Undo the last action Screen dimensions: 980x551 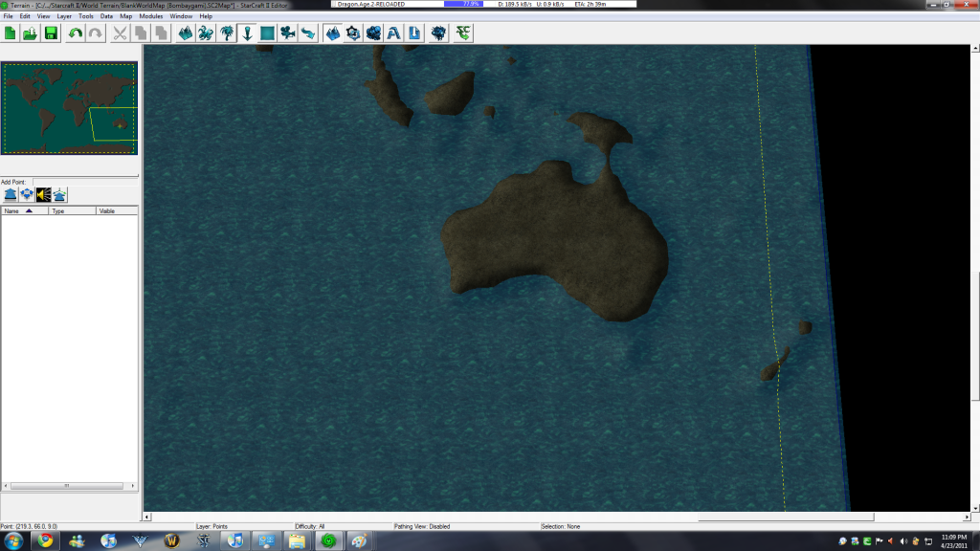click(x=76, y=33)
